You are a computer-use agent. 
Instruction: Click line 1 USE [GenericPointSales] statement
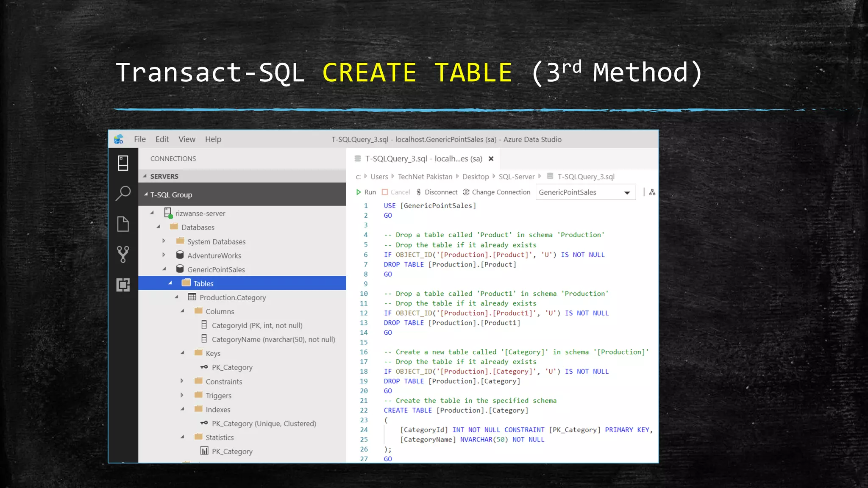(x=430, y=205)
